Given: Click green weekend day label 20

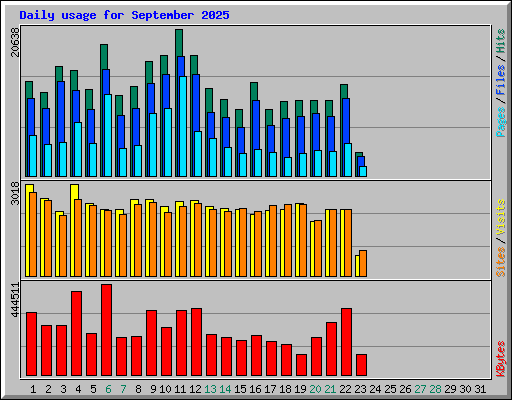Looking at the screenshot, I should tap(315, 389).
